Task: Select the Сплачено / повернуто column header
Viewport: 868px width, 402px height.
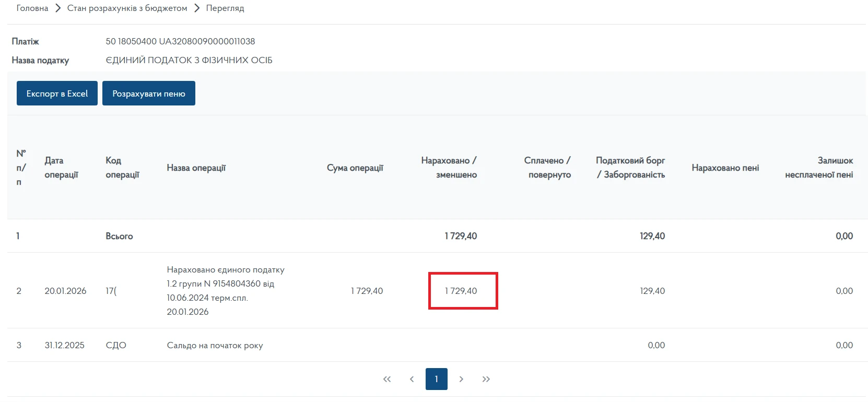Action: click(x=547, y=168)
